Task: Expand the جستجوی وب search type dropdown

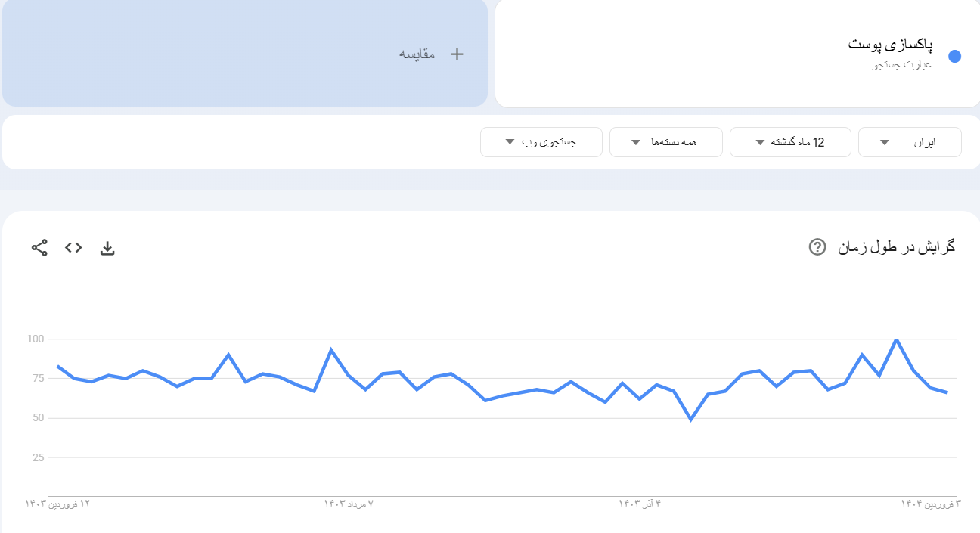Action: point(541,142)
